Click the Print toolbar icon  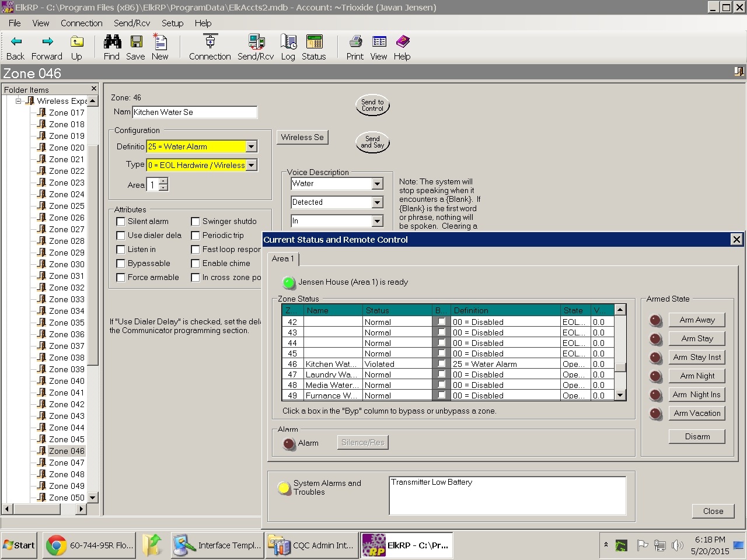tap(355, 42)
